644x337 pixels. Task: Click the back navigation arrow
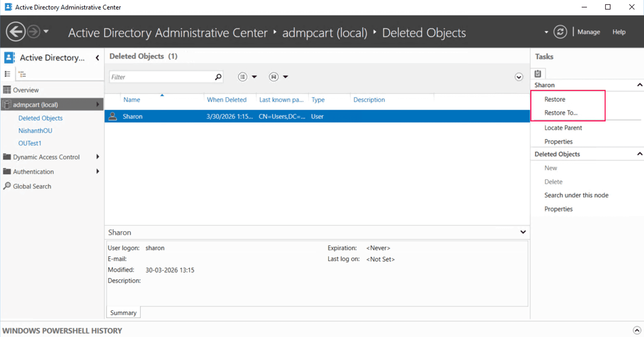pyautogui.click(x=16, y=31)
